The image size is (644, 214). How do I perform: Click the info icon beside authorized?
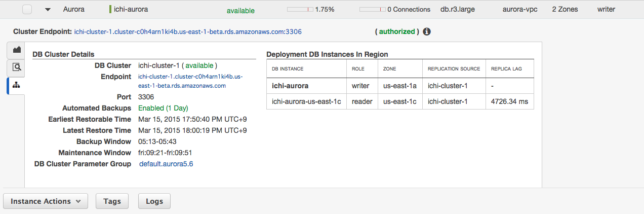tap(426, 31)
